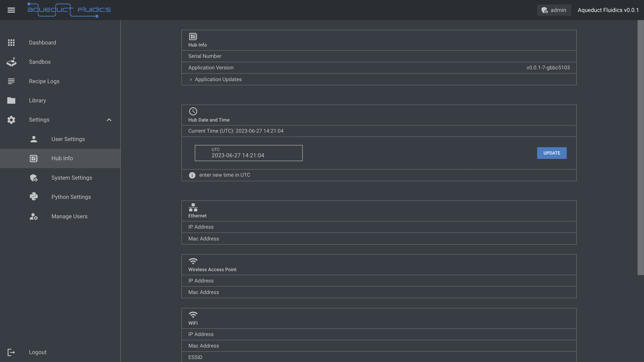Screen dimensions: 644x362
Task: Click the User Settings person icon
Action: pos(34,139)
